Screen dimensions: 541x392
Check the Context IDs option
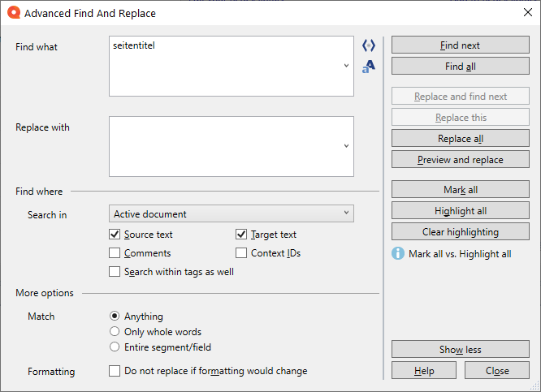[241, 253]
